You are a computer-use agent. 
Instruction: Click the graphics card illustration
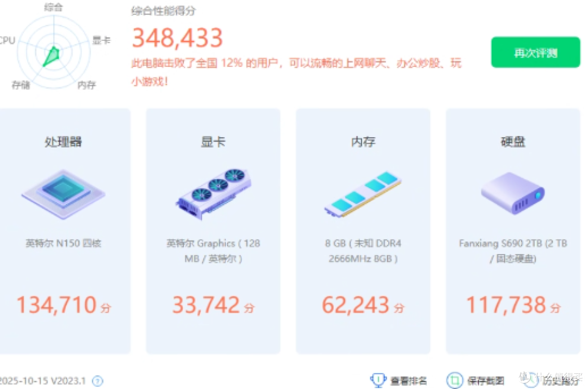tap(213, 194)
